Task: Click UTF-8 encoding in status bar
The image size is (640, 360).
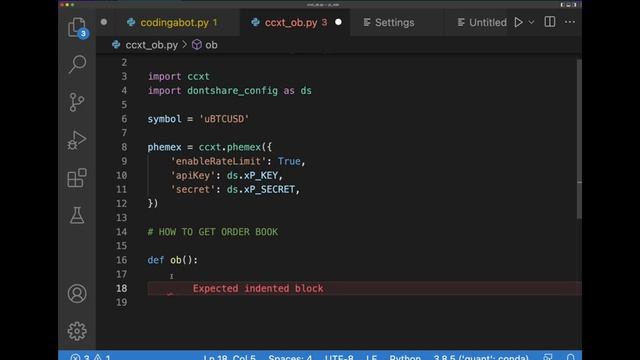Action: point(339,358)
